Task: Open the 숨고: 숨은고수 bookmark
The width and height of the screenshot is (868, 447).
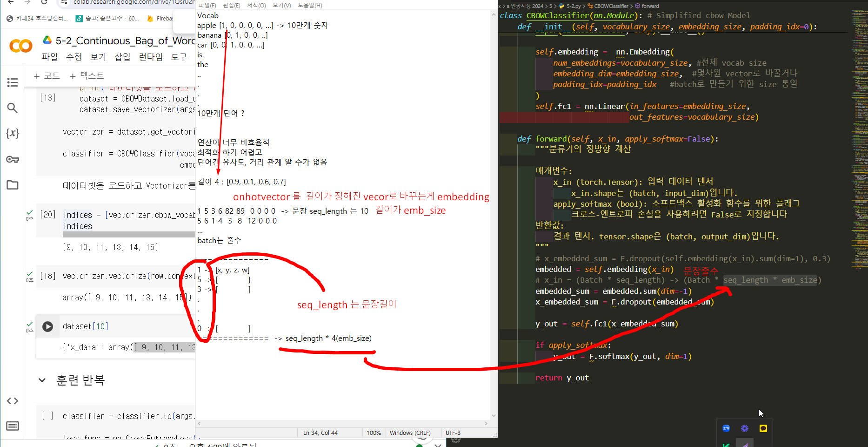Action: coord(107,19)
